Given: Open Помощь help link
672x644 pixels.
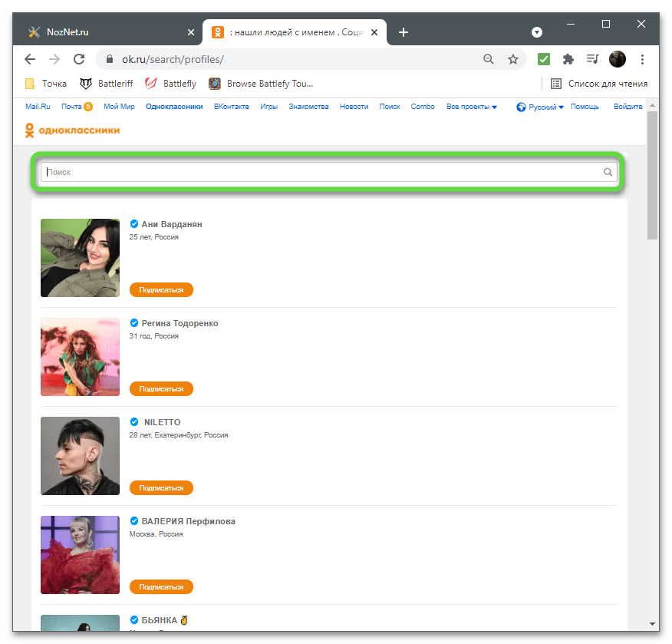Looking at the screenshot, I should [x=585, y=107].
